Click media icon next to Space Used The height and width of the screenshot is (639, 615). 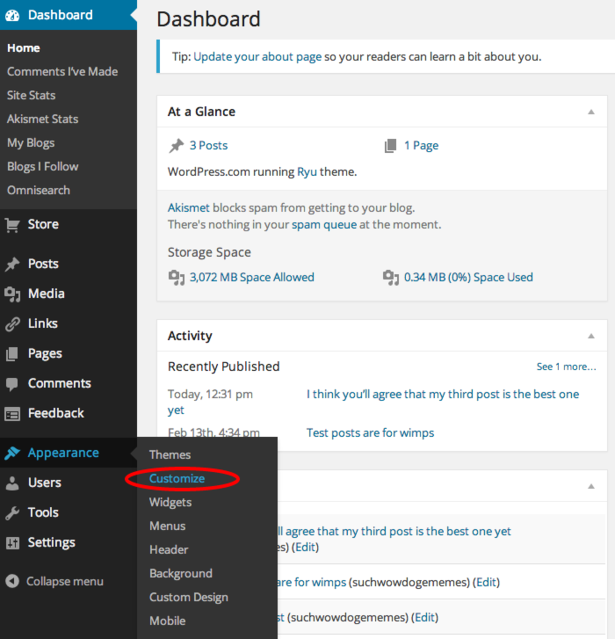point(391,278)
